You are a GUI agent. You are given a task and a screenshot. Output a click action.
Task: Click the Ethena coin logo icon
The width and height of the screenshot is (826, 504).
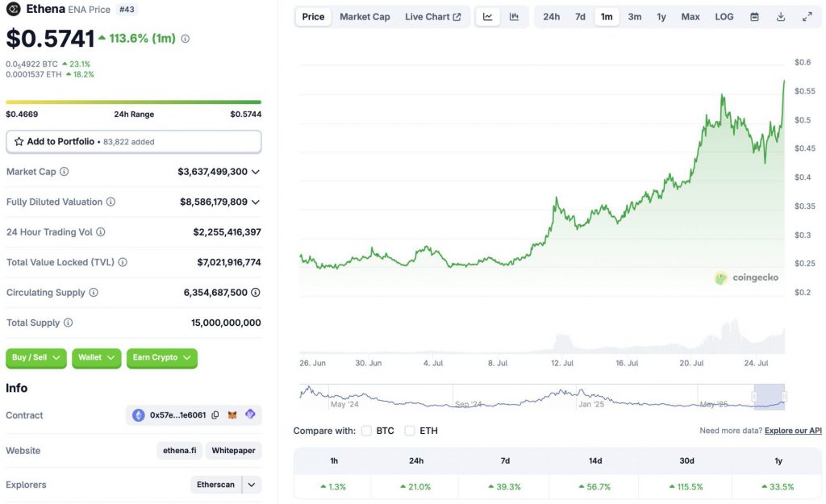(x=13, y=9)
